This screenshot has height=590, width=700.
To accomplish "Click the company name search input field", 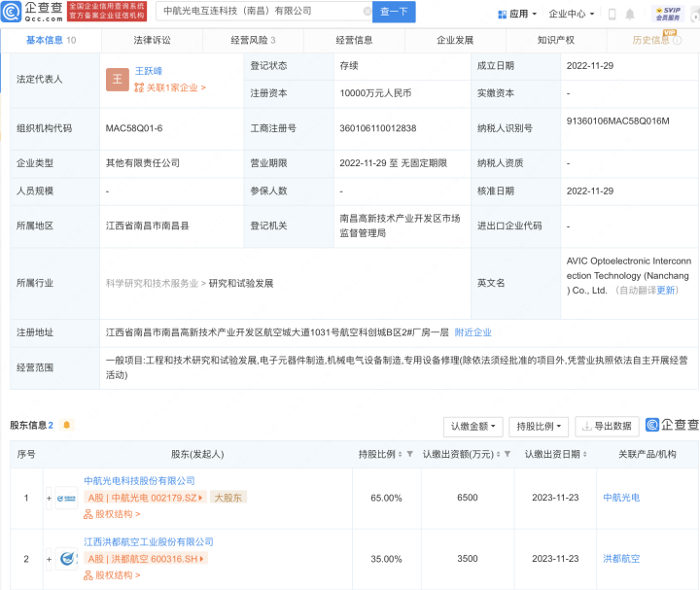I will tap(262, 11).
